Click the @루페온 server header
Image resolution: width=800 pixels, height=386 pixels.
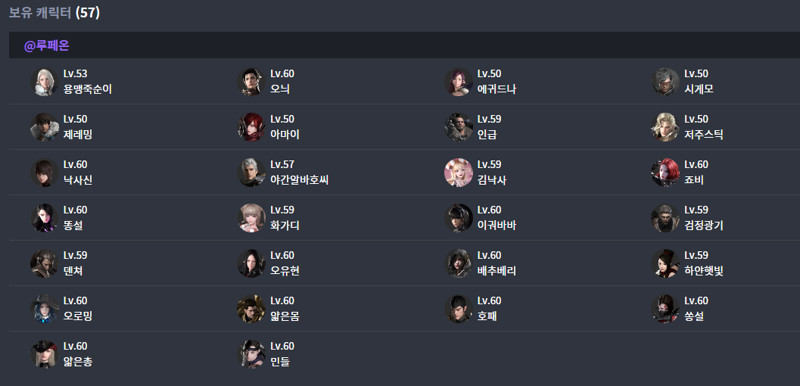[x=46, y=46]
